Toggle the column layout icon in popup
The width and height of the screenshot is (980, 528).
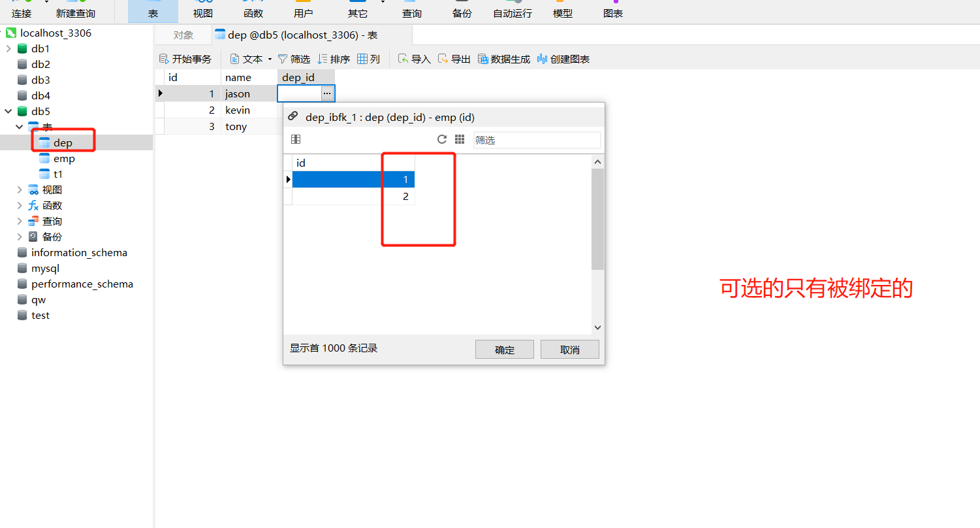click(x=296, y=139)
